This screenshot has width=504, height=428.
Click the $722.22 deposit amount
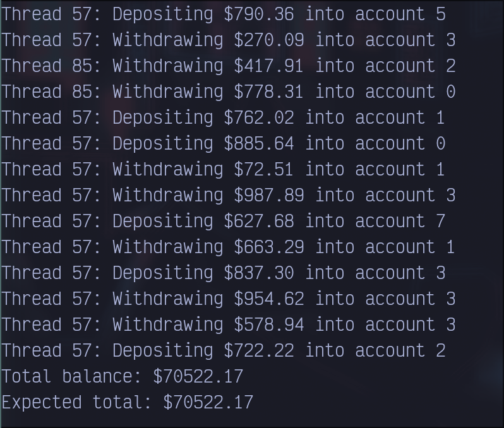[x=259, y=350]
